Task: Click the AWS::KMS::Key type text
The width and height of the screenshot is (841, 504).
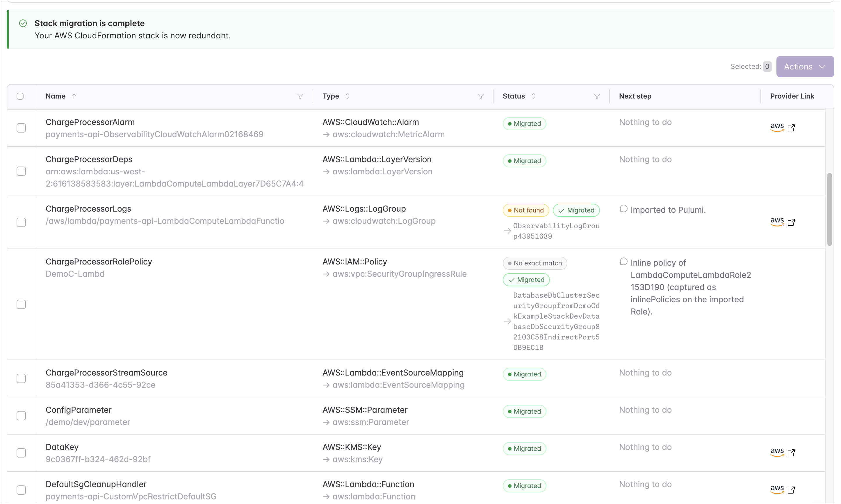Action: [352, 447]
